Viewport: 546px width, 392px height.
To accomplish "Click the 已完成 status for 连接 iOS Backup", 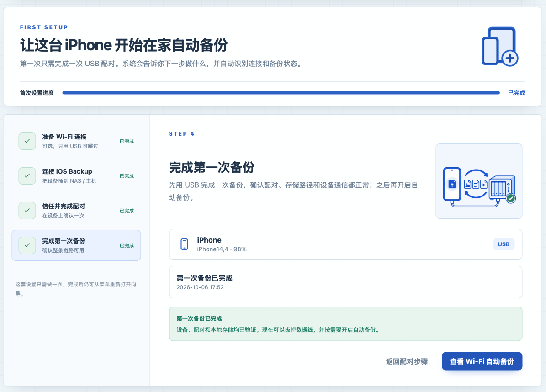I will (127, 176).
